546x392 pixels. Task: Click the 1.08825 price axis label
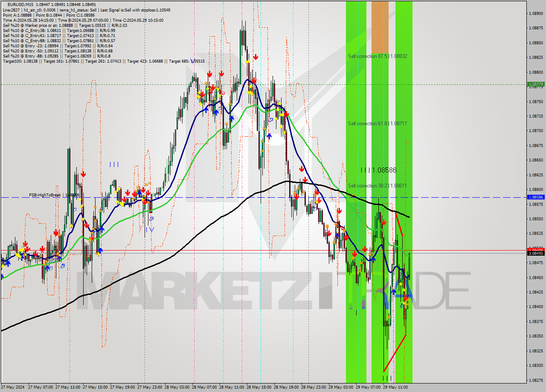(x=536, y=57)
